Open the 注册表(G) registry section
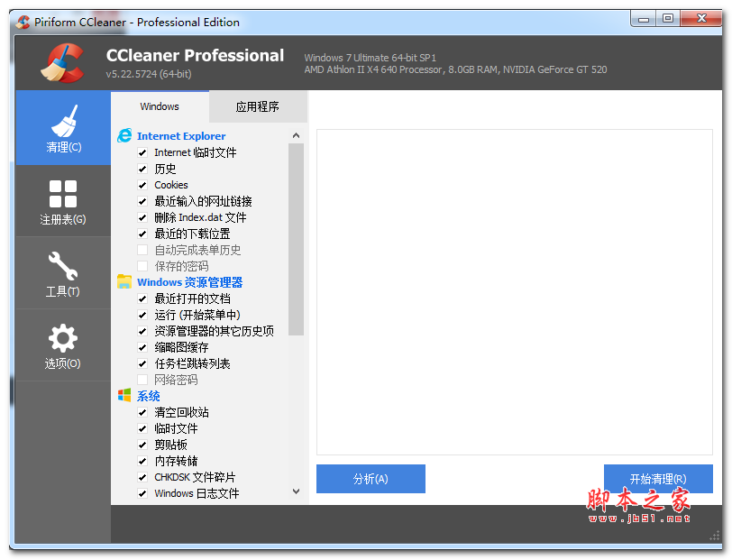This screenshot has width=732, height=560. click(63, 201)
